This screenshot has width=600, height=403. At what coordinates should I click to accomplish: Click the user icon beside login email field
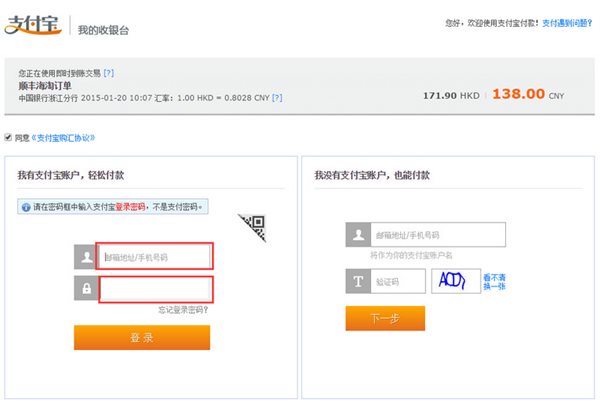point(85,257)
